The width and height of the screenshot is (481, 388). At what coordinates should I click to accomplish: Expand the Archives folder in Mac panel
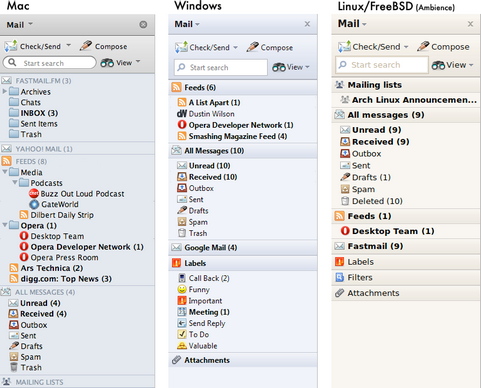click(4, 91)
